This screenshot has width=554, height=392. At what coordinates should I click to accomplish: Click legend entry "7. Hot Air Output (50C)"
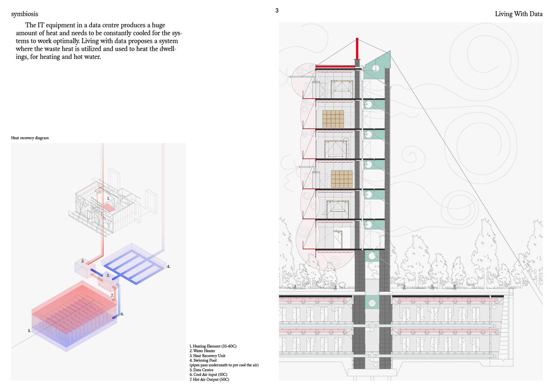pyautogui.click(x=209, y=380)
